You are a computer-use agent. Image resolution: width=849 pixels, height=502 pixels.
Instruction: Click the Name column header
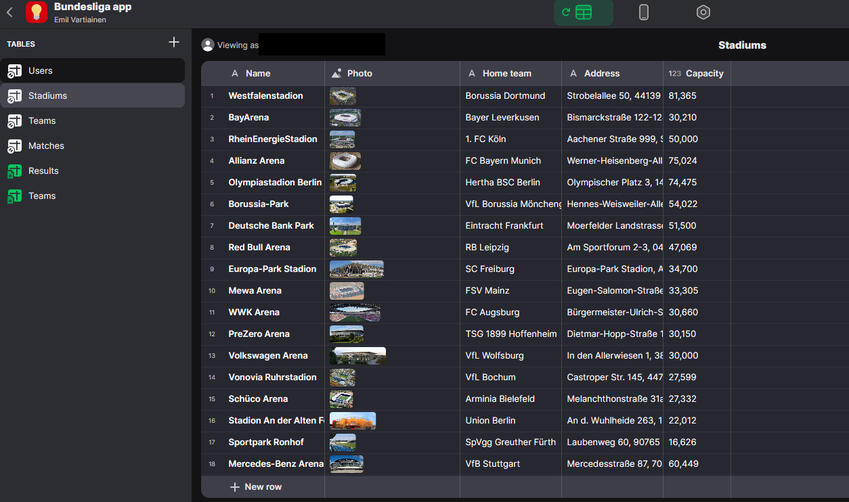[263, 74]
